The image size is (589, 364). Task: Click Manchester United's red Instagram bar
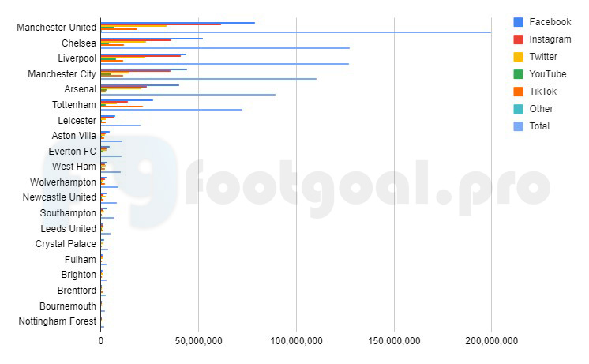point(161,24)
